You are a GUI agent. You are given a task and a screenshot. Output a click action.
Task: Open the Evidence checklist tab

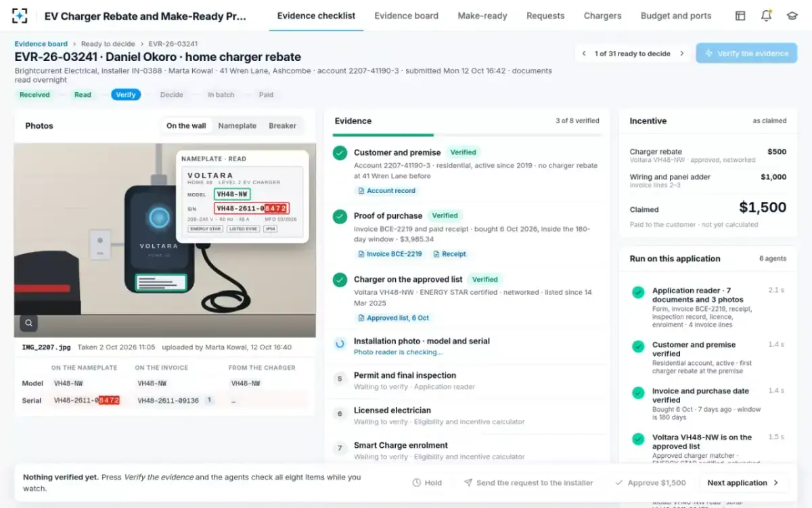[316, 16]
